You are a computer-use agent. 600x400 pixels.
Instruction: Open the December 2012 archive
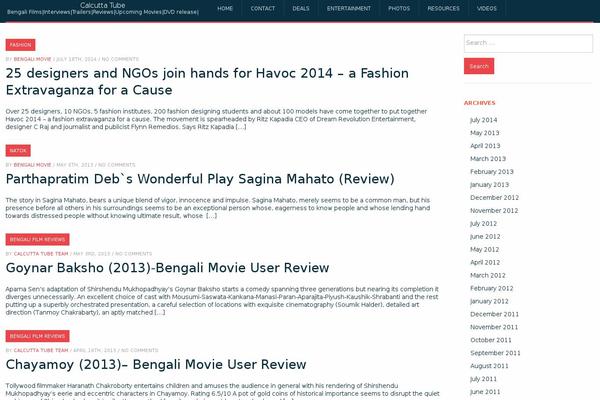494,198
